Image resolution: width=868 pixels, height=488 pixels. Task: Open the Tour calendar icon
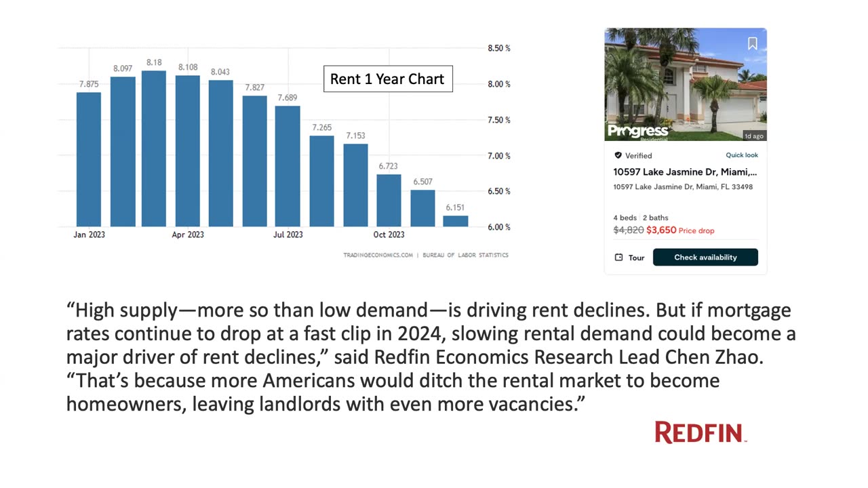coord(618,258)
